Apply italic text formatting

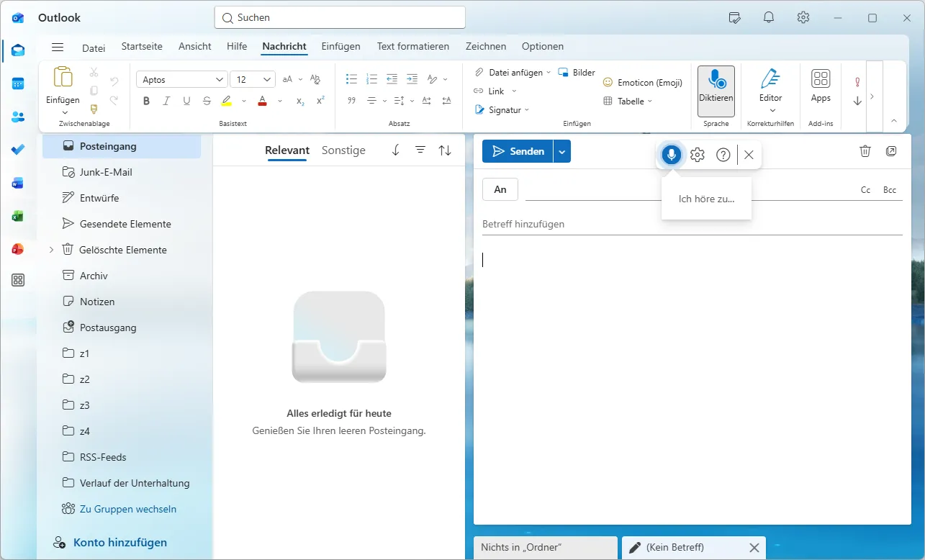click(167, 101)
